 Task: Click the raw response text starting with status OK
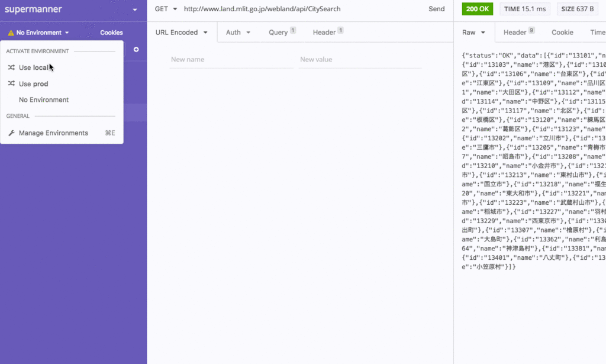(x=534, y=161)
